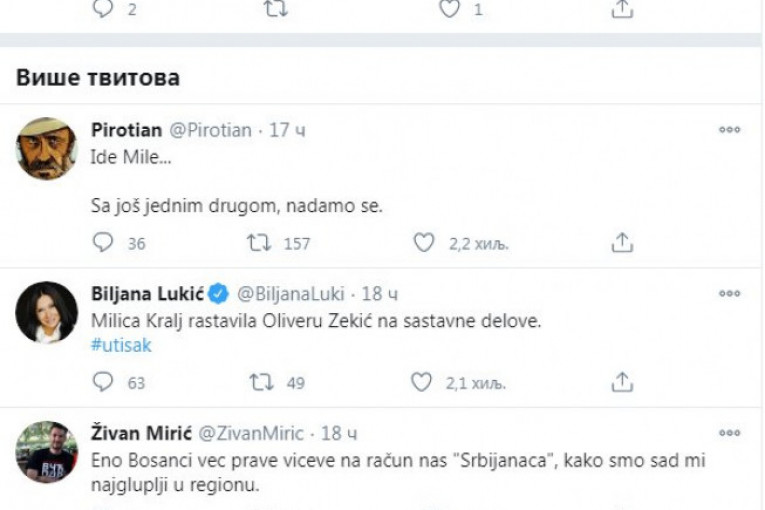Open the #utisak hashtag
This screenshot has height=510, width=765.
pyautogui.click(x=121, y=345)
